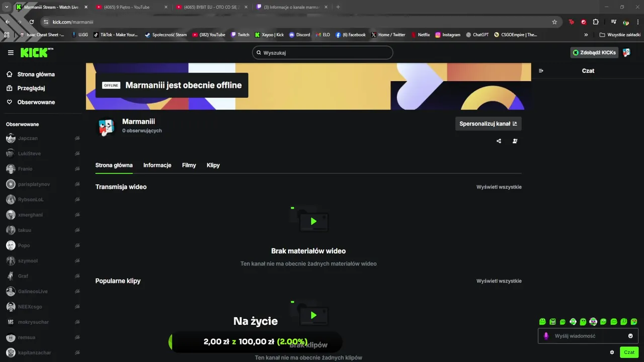
Task: Open the Popo followed channel
Action: click(43, 245)
